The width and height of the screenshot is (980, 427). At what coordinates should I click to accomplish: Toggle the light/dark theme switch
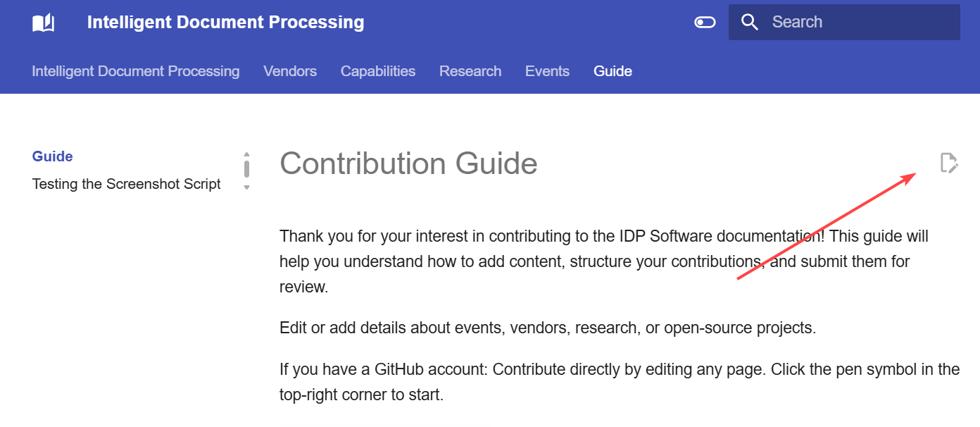pos(705,23)
